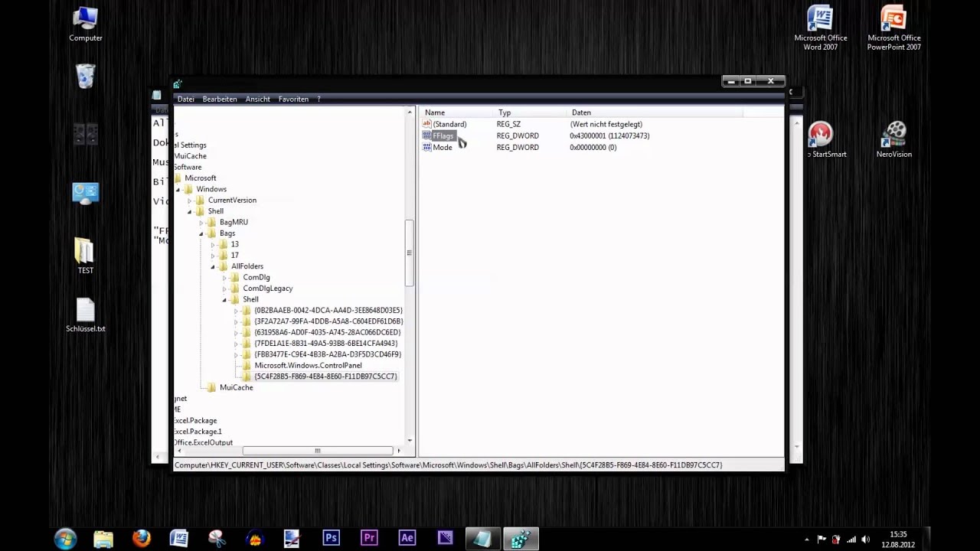The height and width of the screenshot is (551, 980).
Task: Select the (Standard) string value icon
Action: click(426, 124)
